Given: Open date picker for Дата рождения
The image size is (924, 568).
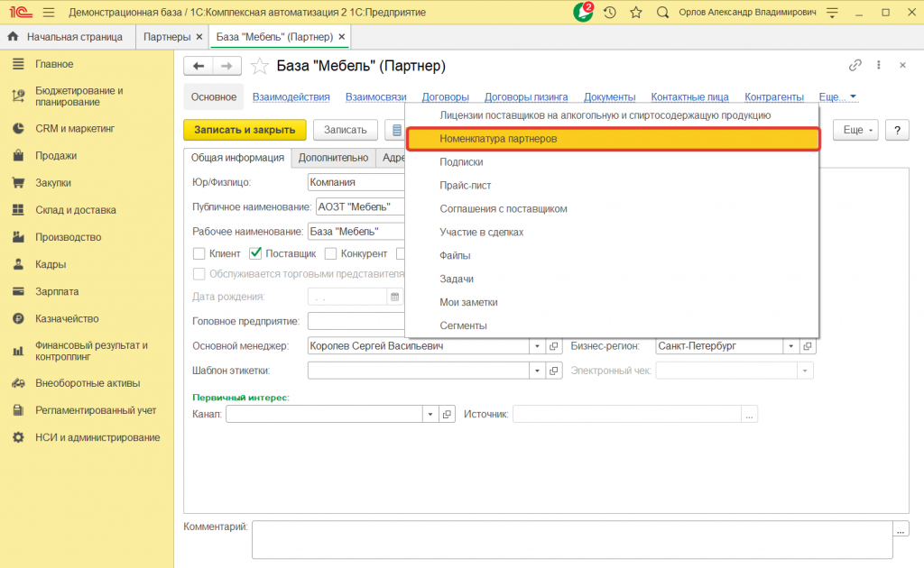Looking at the screenshot, I should tap(393, 297).
